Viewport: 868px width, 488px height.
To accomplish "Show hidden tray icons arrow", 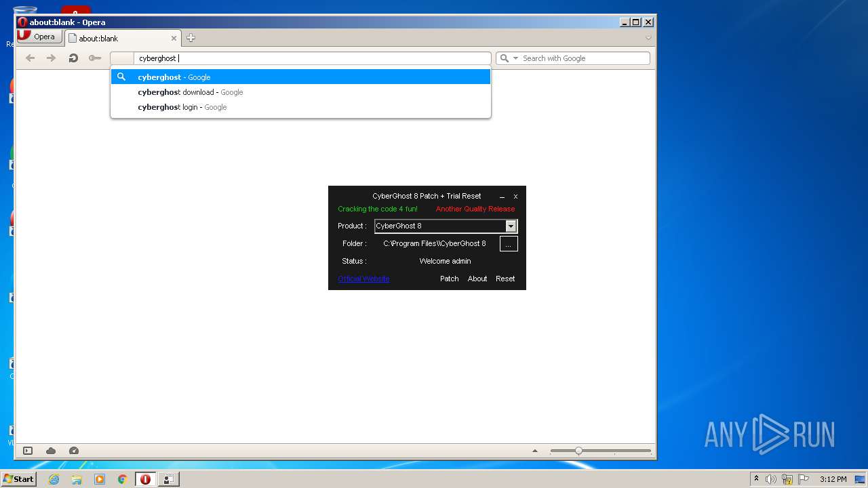I will click(756, 479).
